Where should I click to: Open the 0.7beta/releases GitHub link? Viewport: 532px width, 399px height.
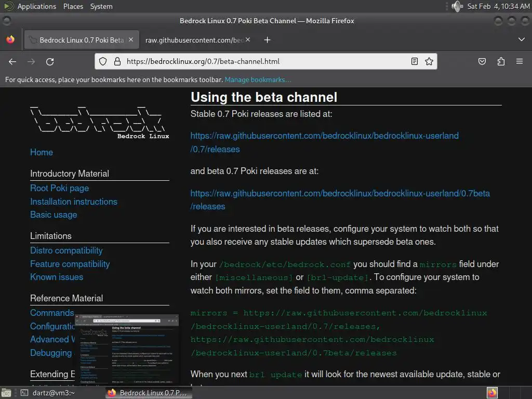point(340,200)
